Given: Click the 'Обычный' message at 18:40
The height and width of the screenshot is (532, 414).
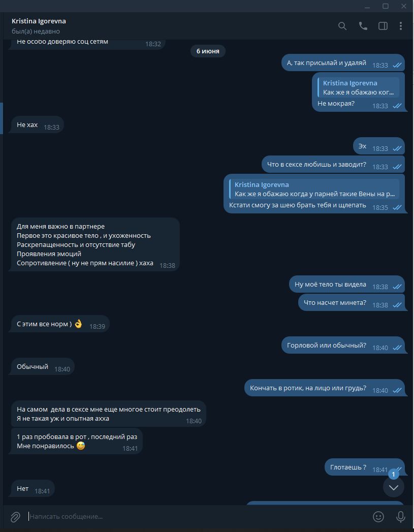Looking at the screenshot, I should [41, 366].
